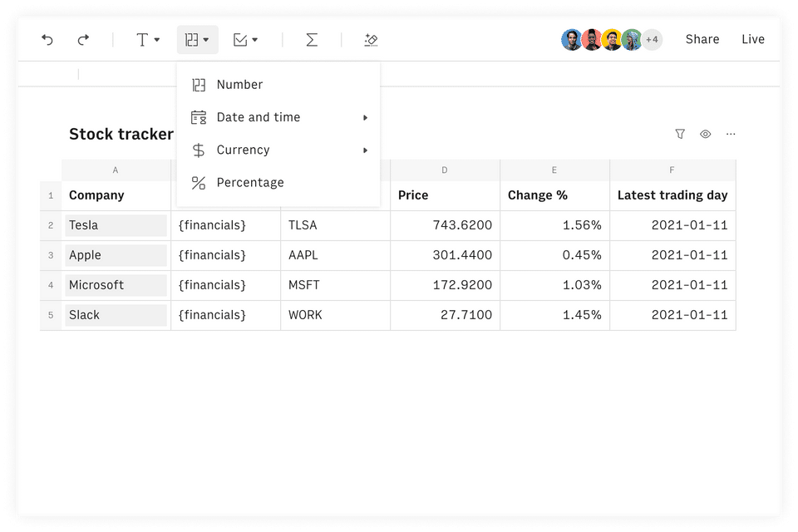Click change cell 0.45%

(x=554, y=255)
